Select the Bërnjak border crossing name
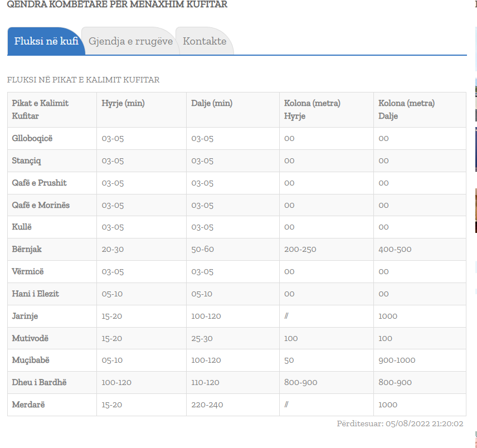The height and width of the screenshot is (448, 477). coord(27,249)
